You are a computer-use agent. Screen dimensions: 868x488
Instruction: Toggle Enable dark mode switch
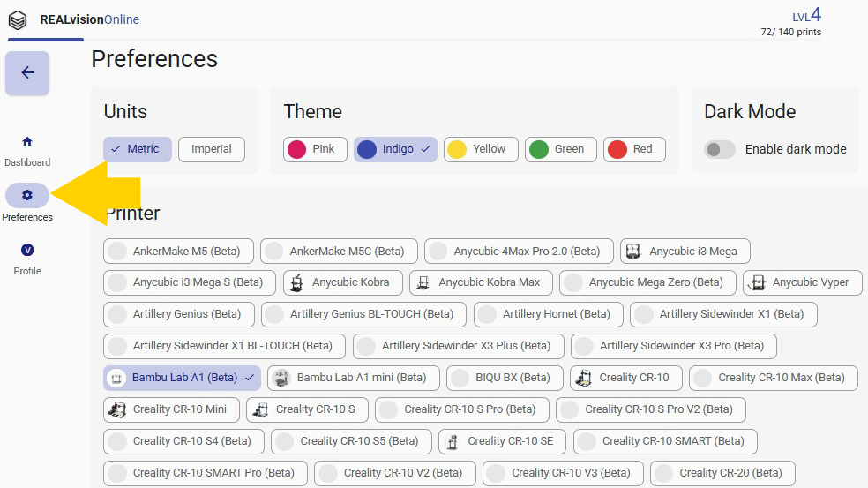coord(719,149)
